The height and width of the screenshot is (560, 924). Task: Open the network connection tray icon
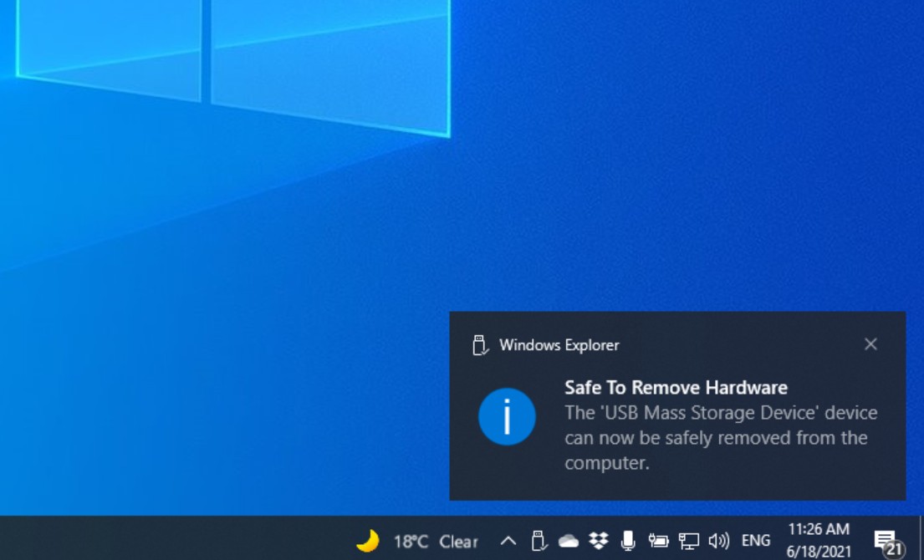(688, 541)
